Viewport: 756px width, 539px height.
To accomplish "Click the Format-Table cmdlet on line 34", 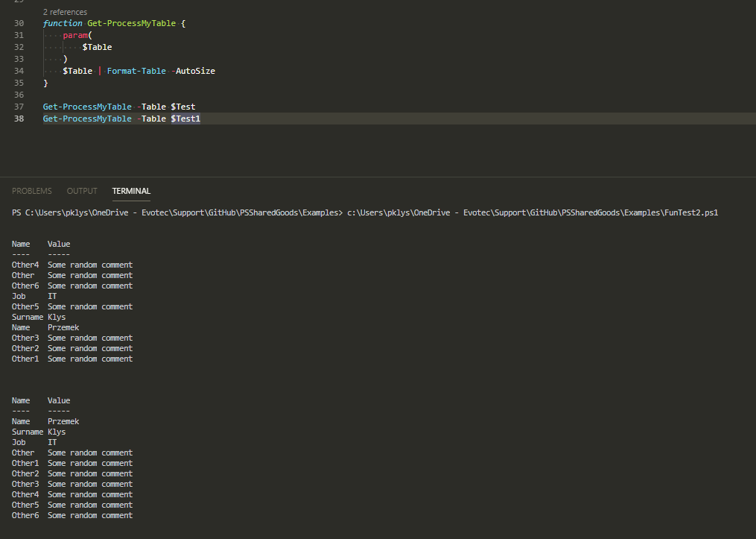I will coord(136,71).
